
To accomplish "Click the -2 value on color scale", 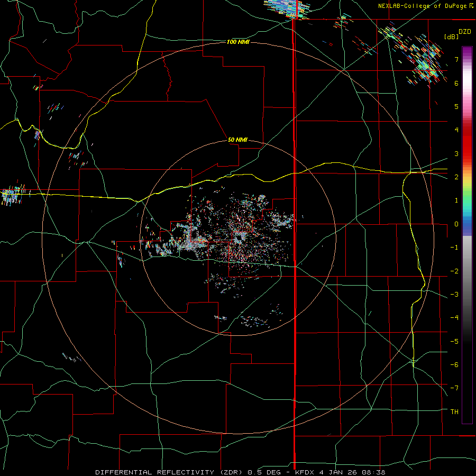I will click(x=454, y=271).
